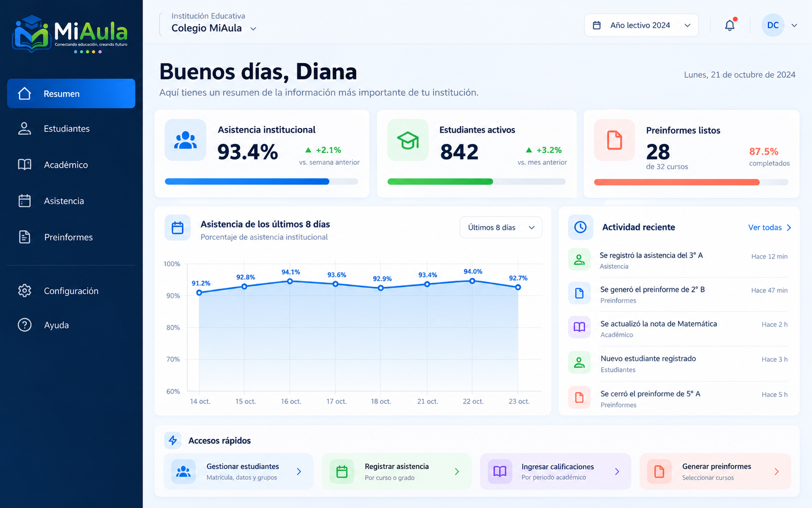Click the icon for Nuevo estudiante registrado
Screen dimensions: 812x508
pyautogui.click(x=580, y=363)
